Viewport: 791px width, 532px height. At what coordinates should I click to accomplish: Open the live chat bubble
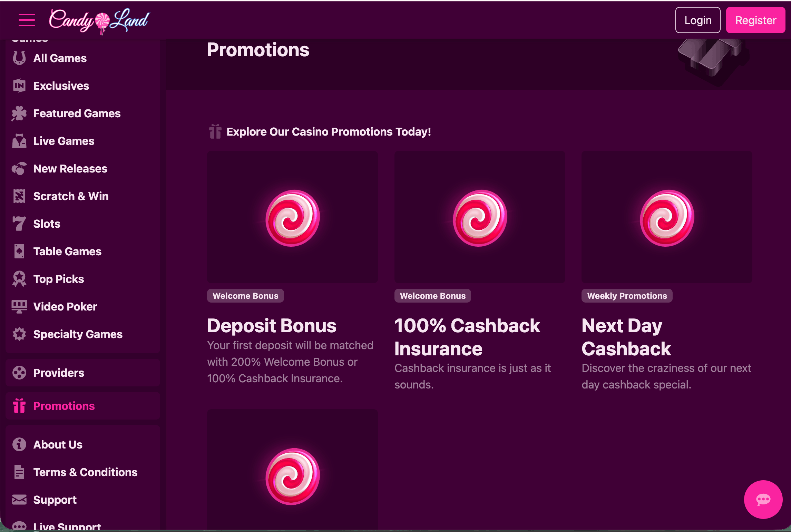[x=763, y=499]
